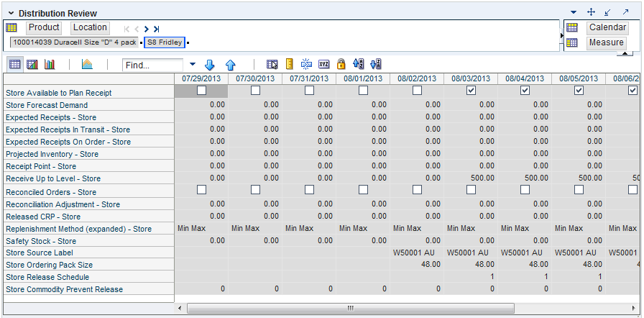Sort ascending with the A-Z icon
The image size is (644, 318).
click(359, 64)
